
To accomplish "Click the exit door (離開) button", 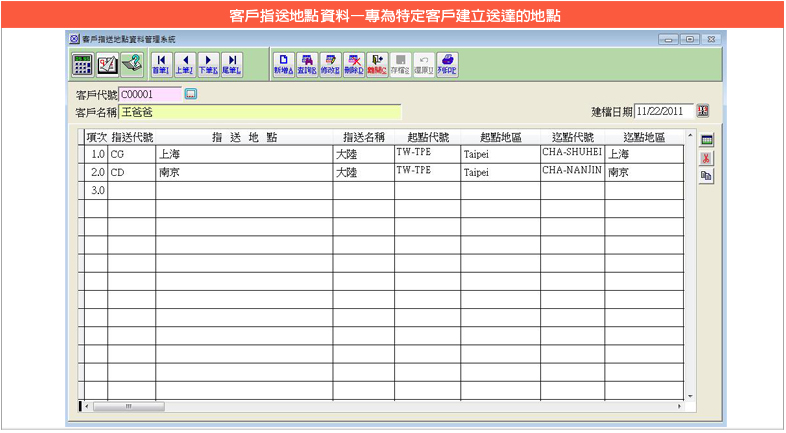I will click(377, 65).
